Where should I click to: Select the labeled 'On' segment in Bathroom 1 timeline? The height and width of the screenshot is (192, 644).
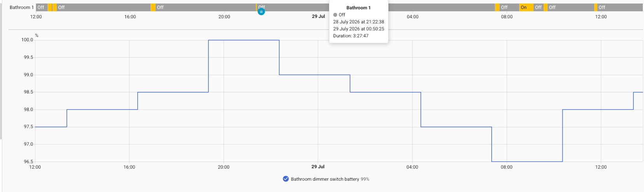[x=526, y=7]
